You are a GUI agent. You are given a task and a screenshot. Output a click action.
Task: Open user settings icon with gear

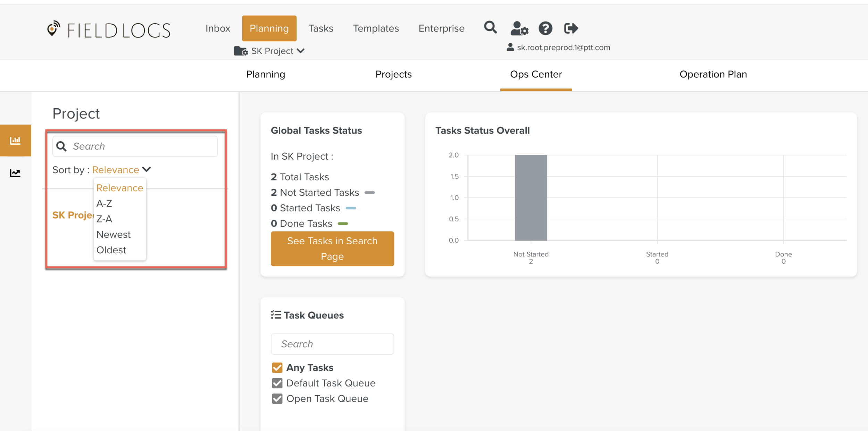pyautogui.click(x=519, y=28)
